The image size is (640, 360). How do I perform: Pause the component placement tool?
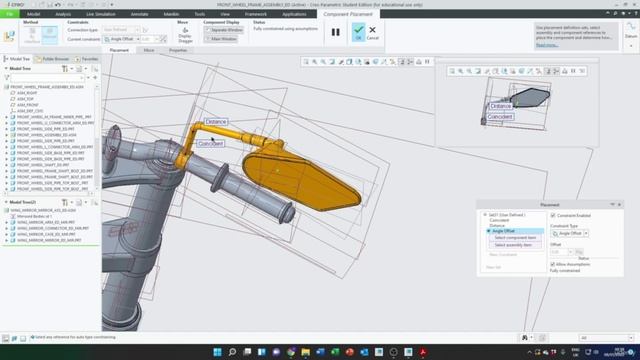(336, 32)
